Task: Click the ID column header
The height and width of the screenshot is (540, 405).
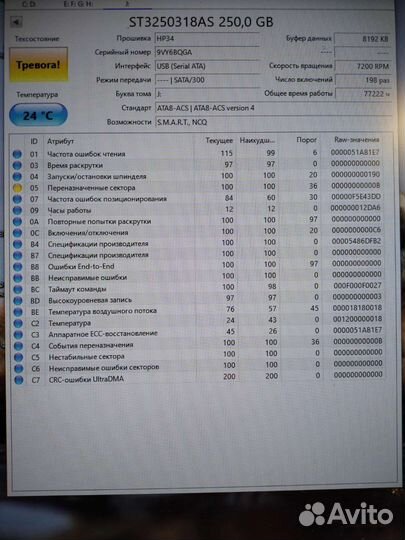Action: (x=34, y=142)
